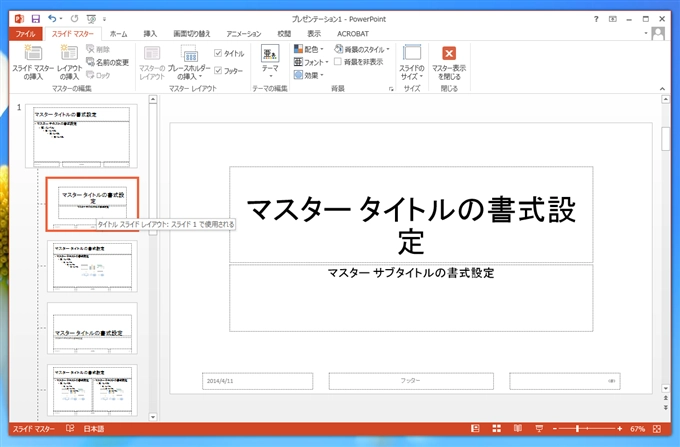Toggle the タイトル (Title) checkbox
Screen dimensions: 680x447
tap(218, 53)
